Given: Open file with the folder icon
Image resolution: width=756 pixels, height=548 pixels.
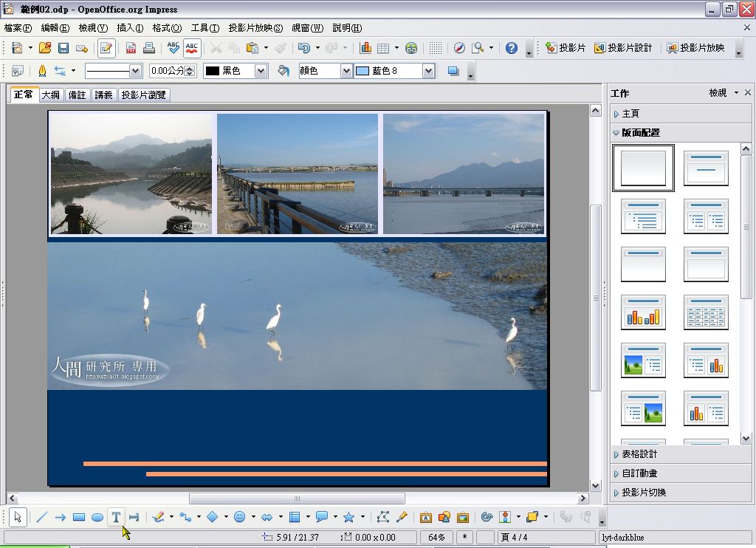Looking at the screenshot, I should [45, 48].
